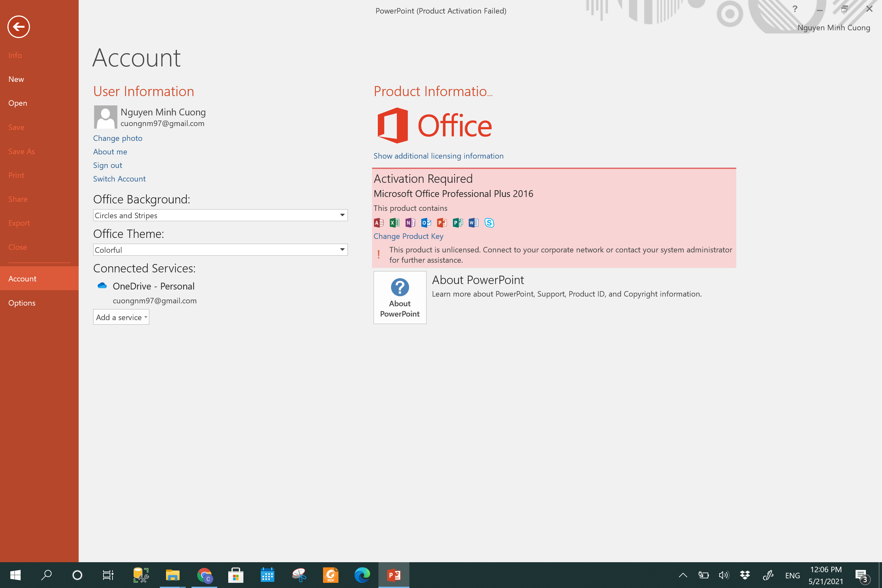
Task: Click the OneDrive cloud icon
Action: 102,286
